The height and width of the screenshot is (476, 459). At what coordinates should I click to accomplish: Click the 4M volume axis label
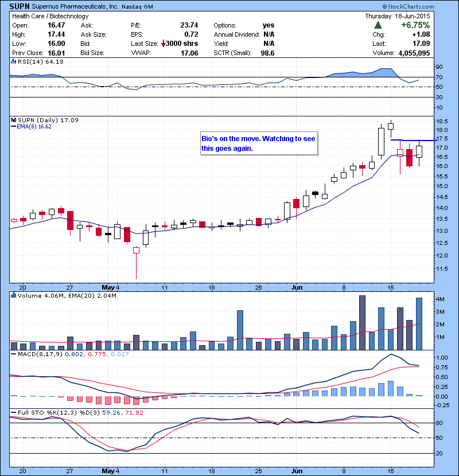coord(440,299)
